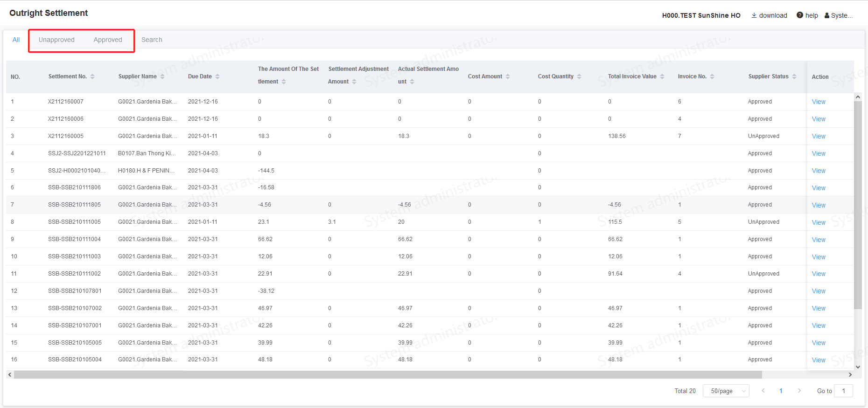Screen dimensions: 868x408
Task: Go to next page arrow
Action: point(799,391)
